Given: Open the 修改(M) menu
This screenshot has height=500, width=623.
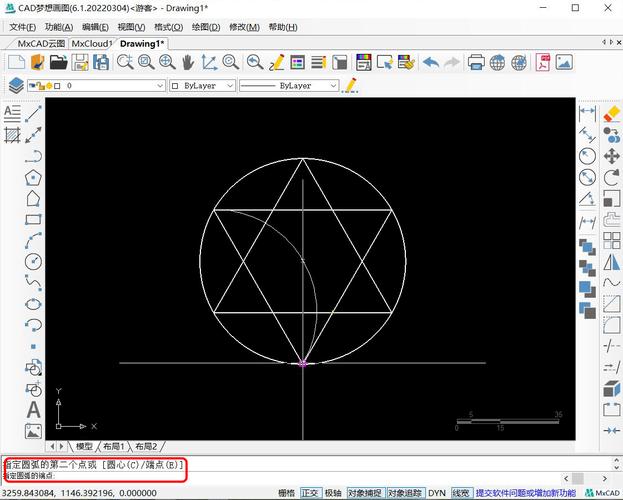Looking at the screenshot, I should (x=244, y=27).
